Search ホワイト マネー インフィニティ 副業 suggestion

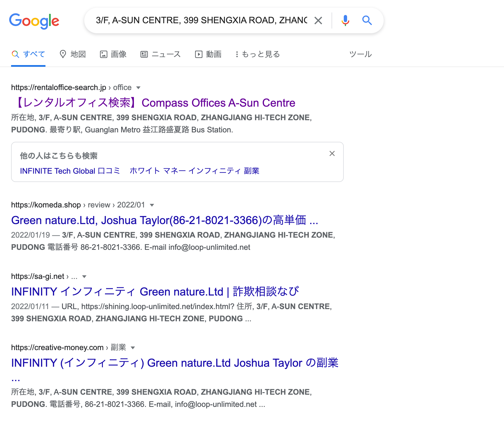(x=195, y=171)
